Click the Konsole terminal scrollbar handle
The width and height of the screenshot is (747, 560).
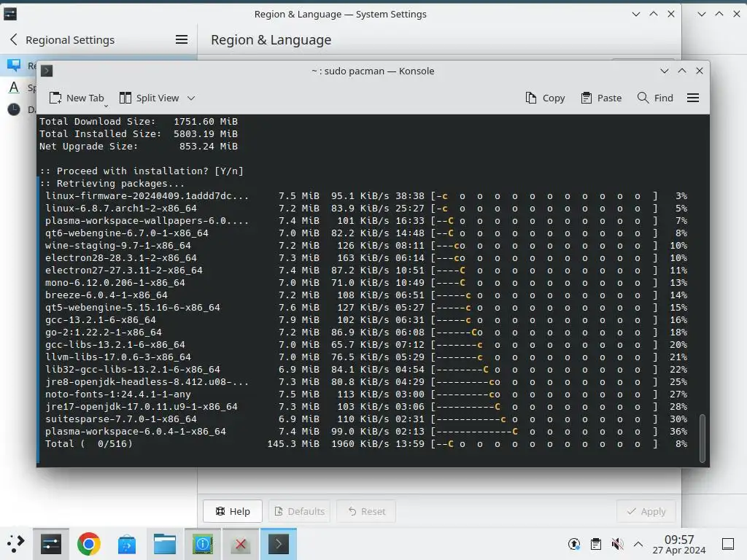[x=703, y=438]
